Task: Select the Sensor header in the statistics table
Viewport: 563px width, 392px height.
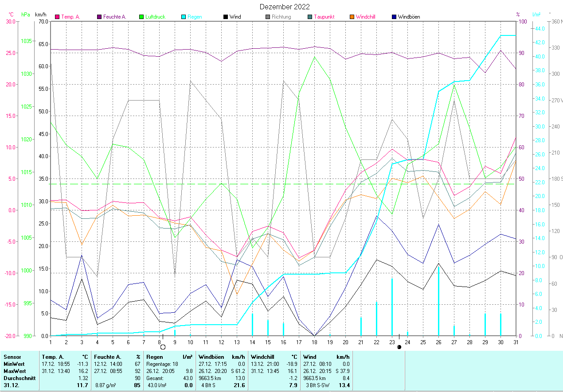Action: click(x=12, y=357)
